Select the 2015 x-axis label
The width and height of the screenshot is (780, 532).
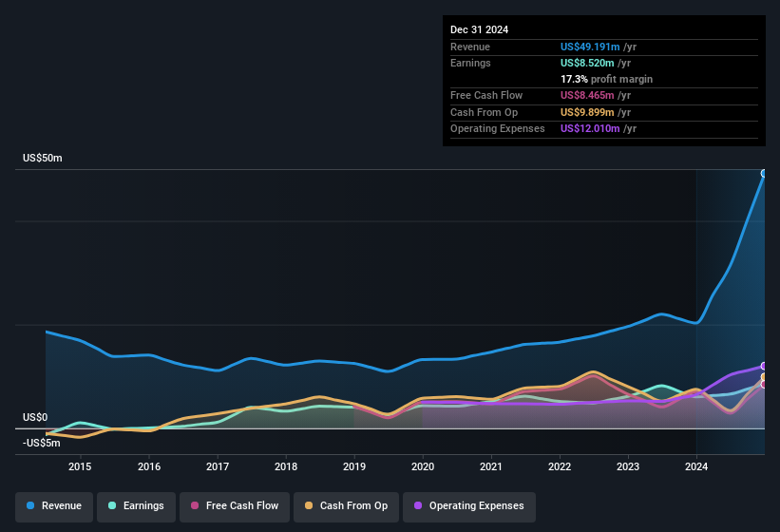point(80,466)
